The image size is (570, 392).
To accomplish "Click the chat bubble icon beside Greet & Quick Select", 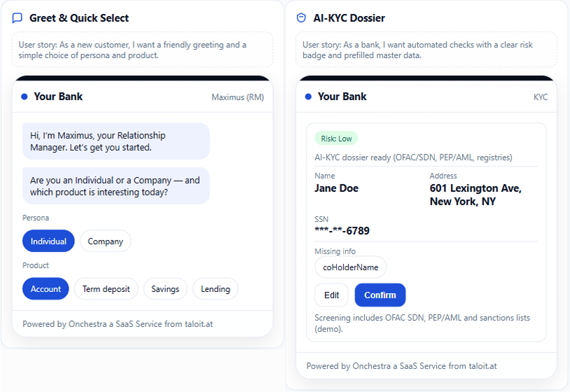I will [18, 18].
